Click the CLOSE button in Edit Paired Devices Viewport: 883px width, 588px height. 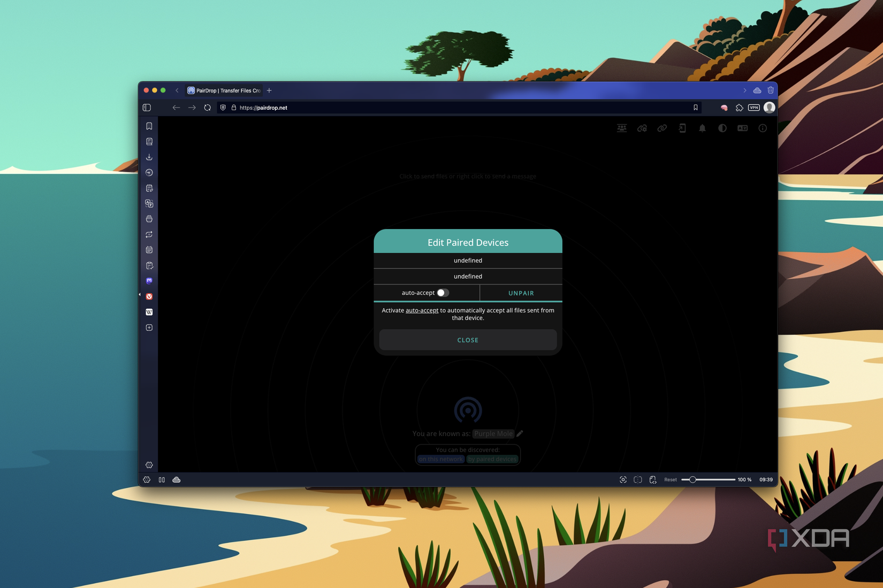(468, 340)
